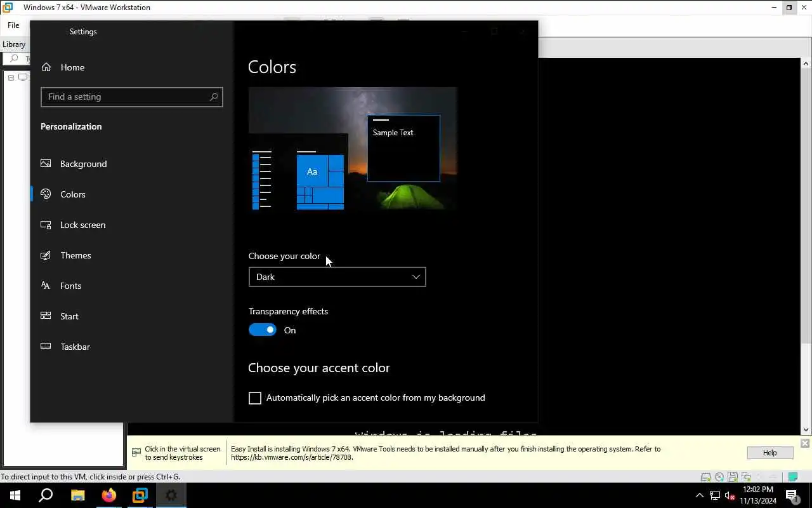812x508 pixels.
Task: Click the keyboard icon in VMware info bar
Action: coord(136,453)
